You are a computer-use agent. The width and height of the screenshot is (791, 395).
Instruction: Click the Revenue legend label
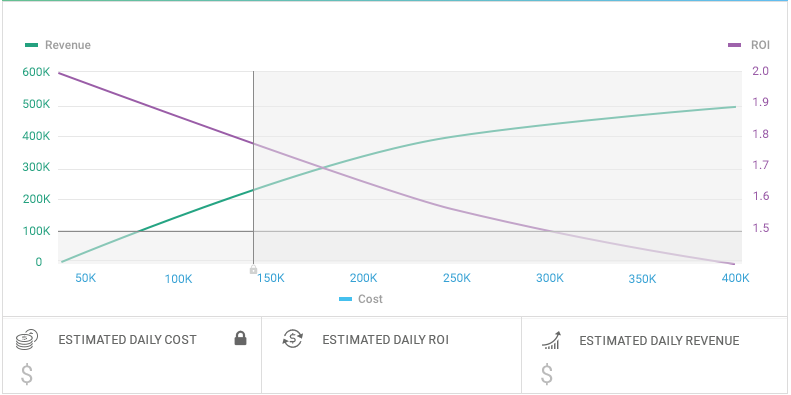(68, 45)
